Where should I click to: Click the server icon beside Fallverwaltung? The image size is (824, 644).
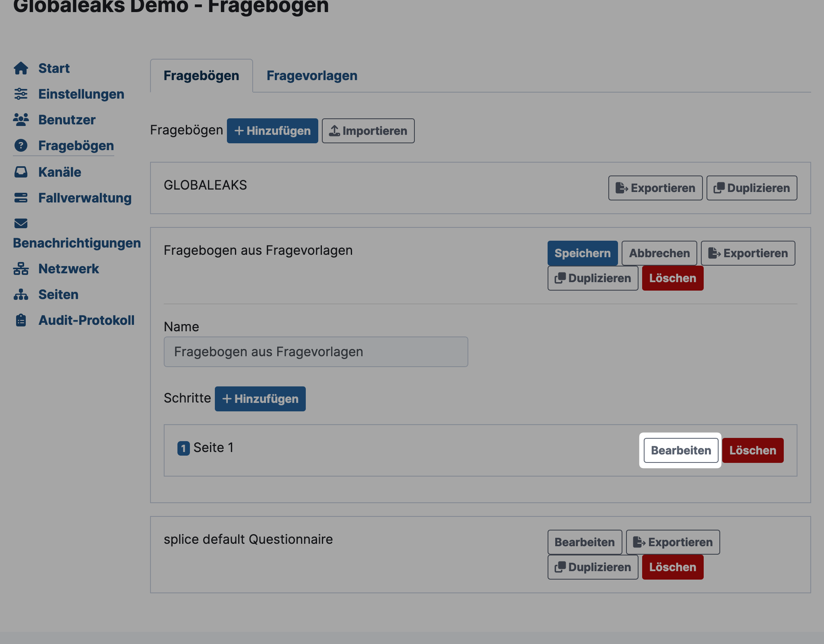pyautogui.click(x=21, y=198)
